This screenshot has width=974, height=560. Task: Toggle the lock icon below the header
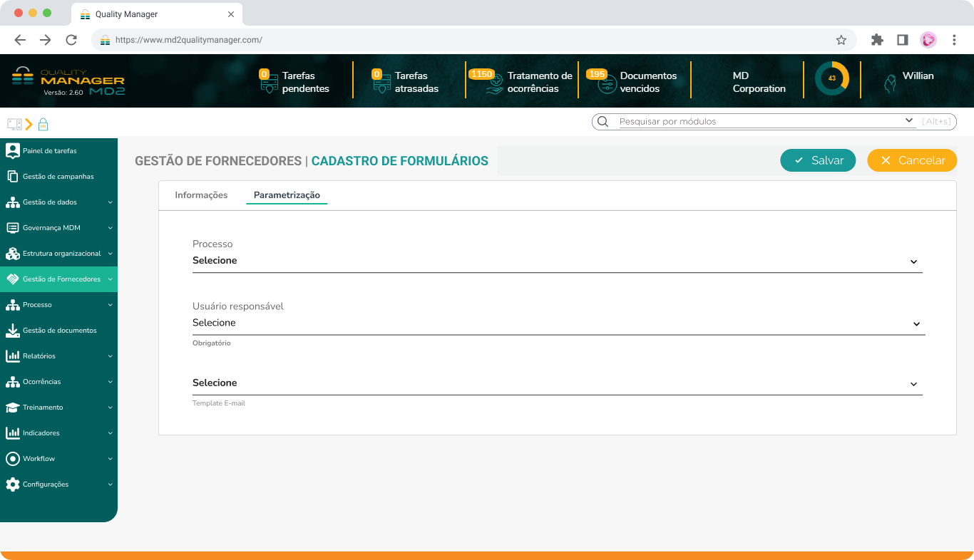click(43, 124)
